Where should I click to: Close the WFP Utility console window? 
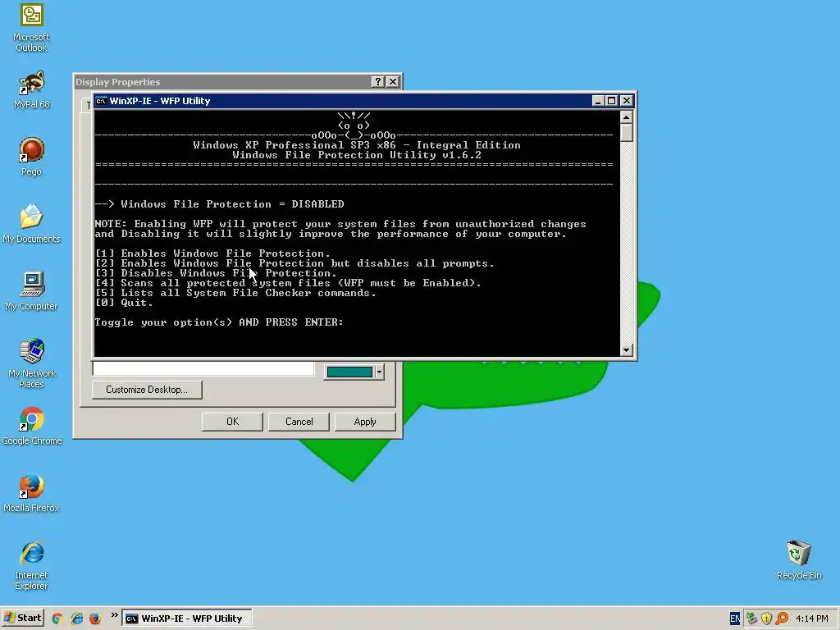tap(626, 101)
